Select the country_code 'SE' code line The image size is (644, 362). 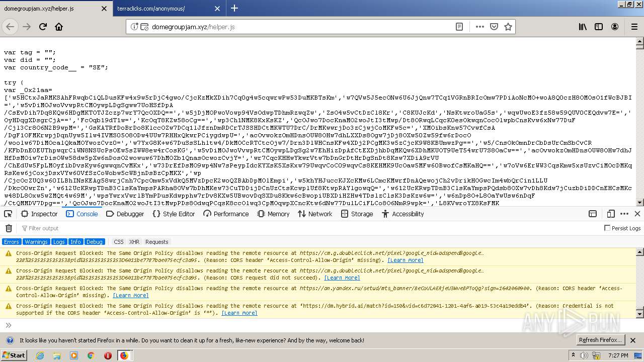point(56,67)
